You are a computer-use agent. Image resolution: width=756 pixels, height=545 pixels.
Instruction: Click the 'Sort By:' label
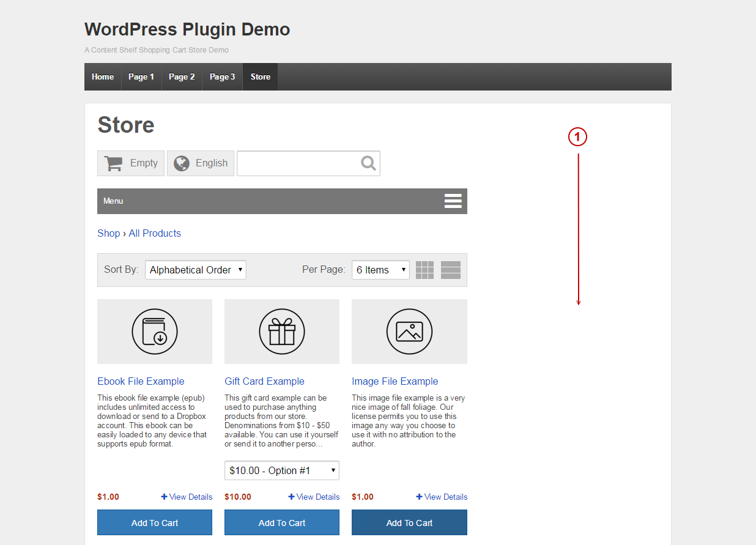pos(121,269)
